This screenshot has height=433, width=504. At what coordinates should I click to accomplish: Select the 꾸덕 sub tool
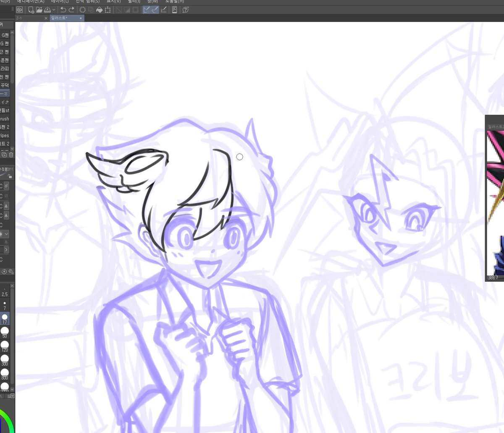click(x=5, y=85)
